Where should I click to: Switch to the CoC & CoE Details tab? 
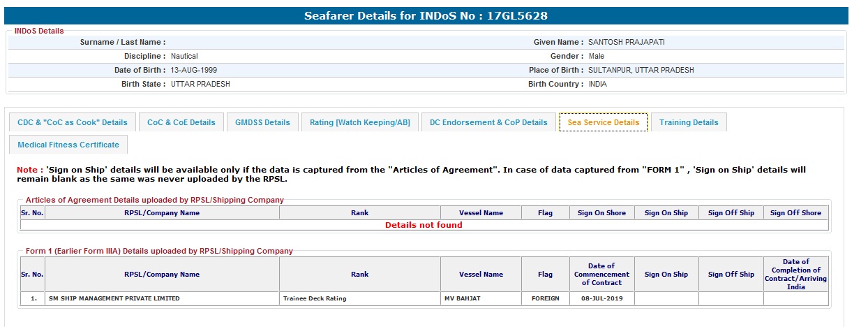[x=181, y=122]
